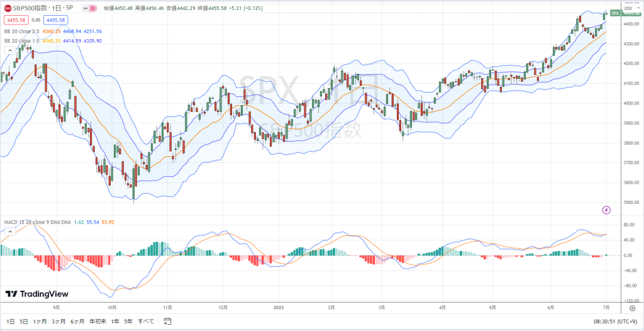Set range to 6ヶ月
The width and height of the screenshot is (644, 331).
77,321
